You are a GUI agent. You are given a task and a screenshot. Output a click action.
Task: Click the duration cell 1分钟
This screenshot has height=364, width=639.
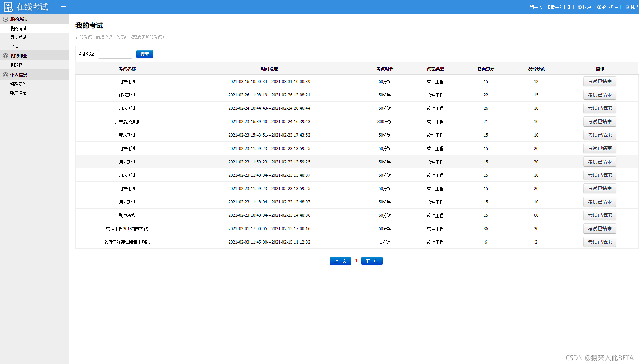pyautogui.click(x=385, y=242)
